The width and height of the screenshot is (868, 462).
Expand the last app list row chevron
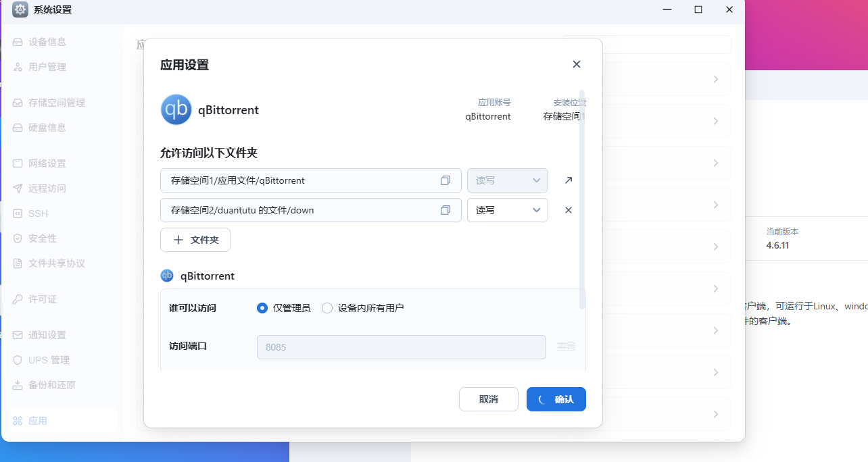[716, 414]
